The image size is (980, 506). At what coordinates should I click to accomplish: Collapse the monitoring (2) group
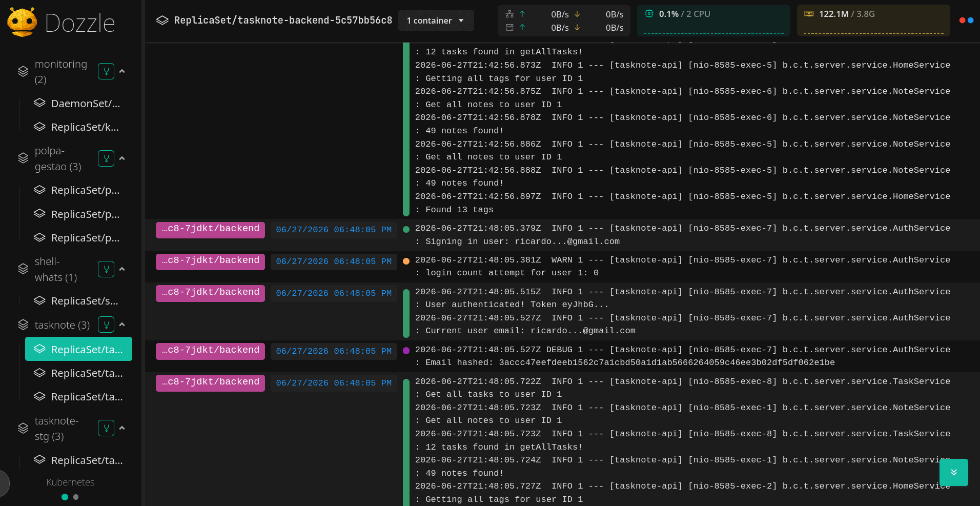point(122,71)
